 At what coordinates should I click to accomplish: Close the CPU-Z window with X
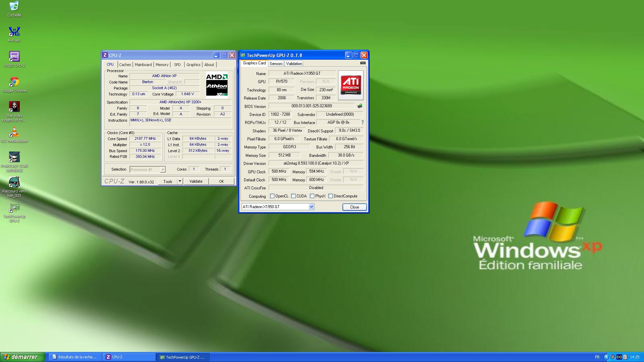(x=232, y=55)
